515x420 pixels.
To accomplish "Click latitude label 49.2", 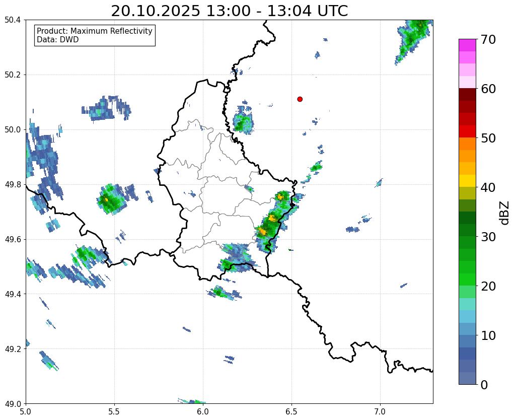I will coord(13,349).
